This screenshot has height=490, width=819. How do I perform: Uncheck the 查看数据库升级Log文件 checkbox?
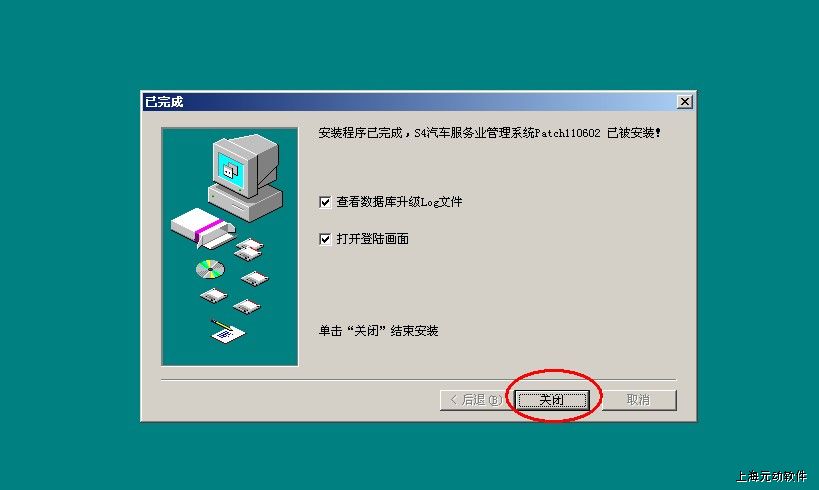(x=325, y=202)
